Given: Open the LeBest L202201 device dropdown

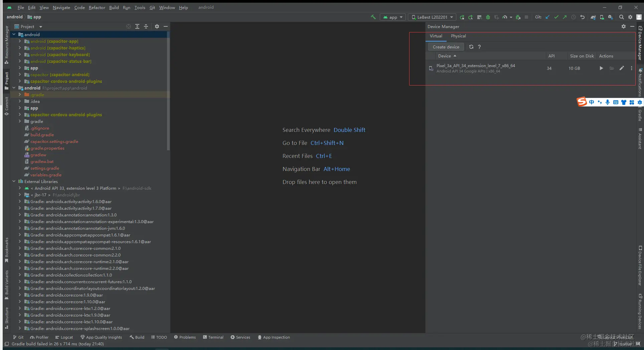Looking at the screenshot, I should click(432, 17).
